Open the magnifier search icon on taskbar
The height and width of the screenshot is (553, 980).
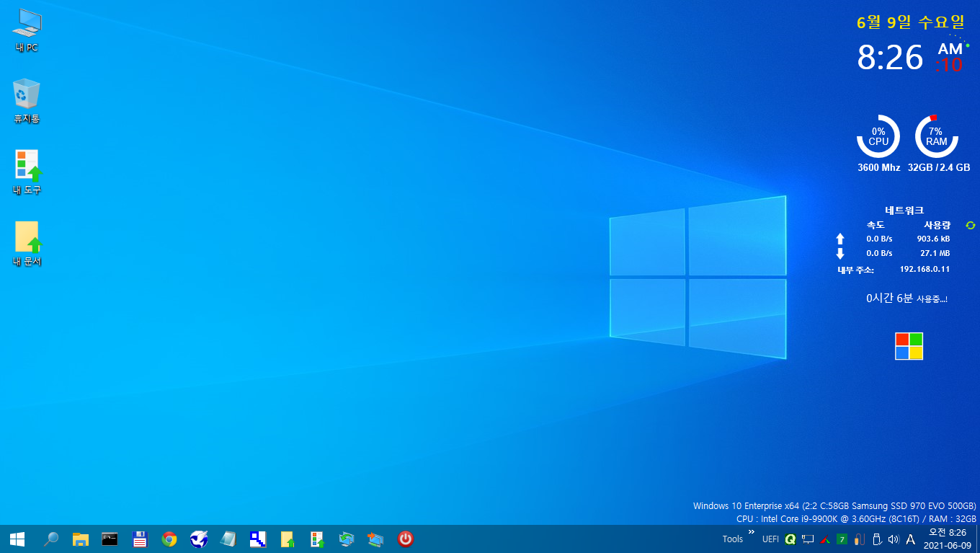pos(51,539)
